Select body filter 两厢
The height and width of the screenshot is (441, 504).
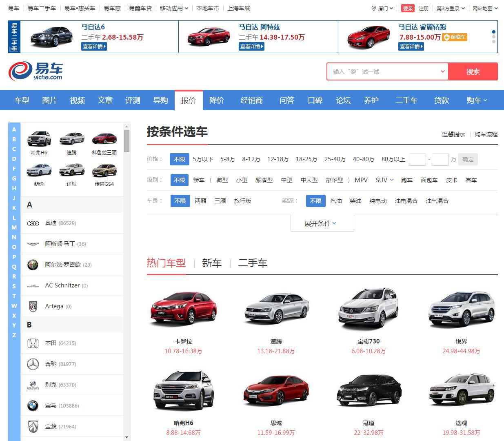tap(200, 201)
